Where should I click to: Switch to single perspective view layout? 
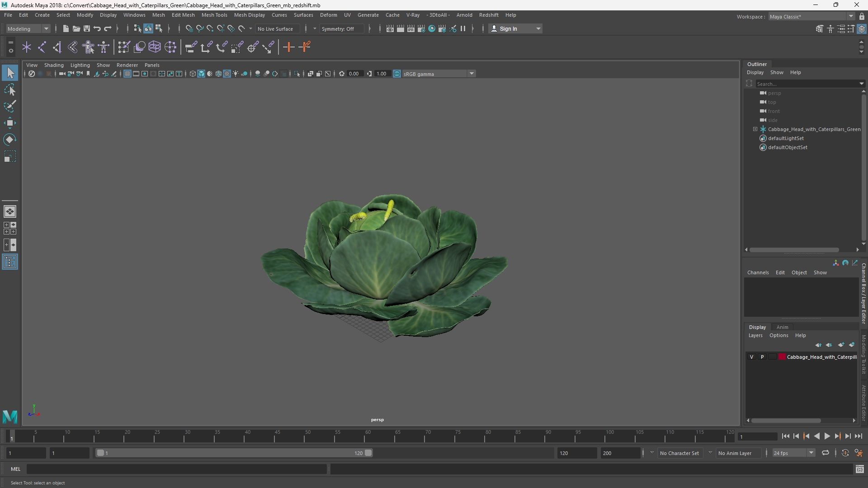[x=10, y=211]
